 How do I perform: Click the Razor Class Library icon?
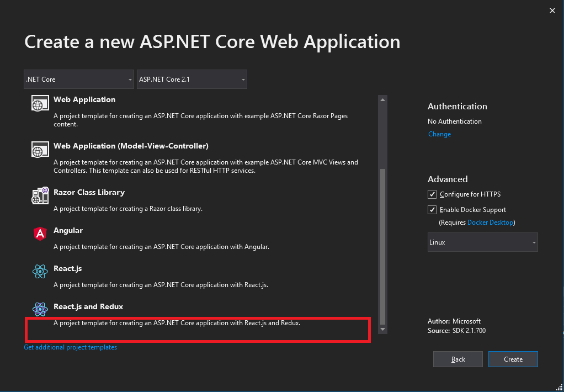(x=40, y=195)
